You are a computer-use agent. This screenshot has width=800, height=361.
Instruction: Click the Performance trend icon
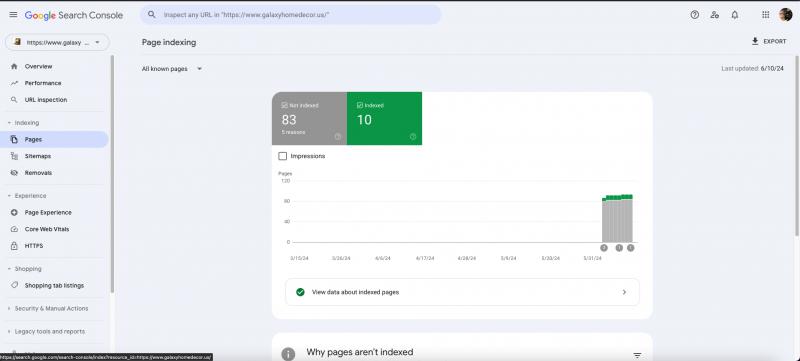tap(14, 83)
